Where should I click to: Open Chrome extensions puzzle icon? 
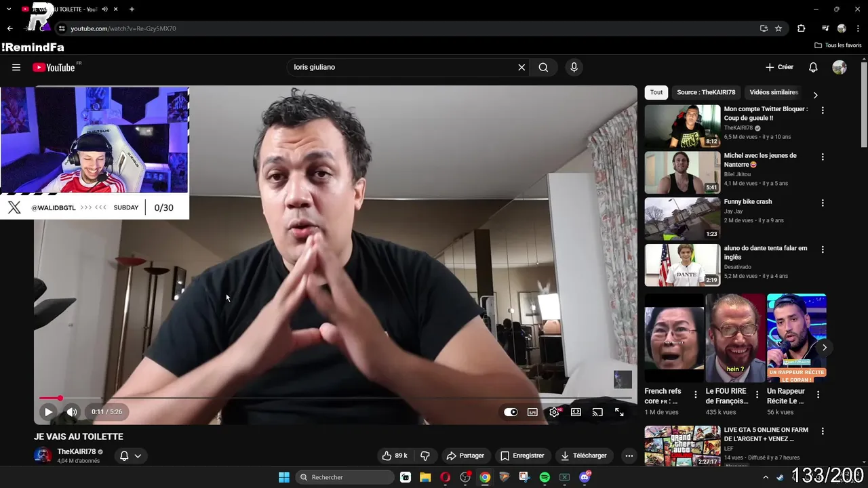coord(802,28)
